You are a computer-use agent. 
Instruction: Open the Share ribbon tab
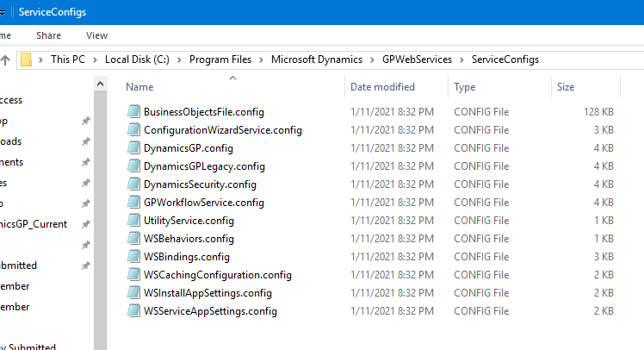tap(48, 36)
